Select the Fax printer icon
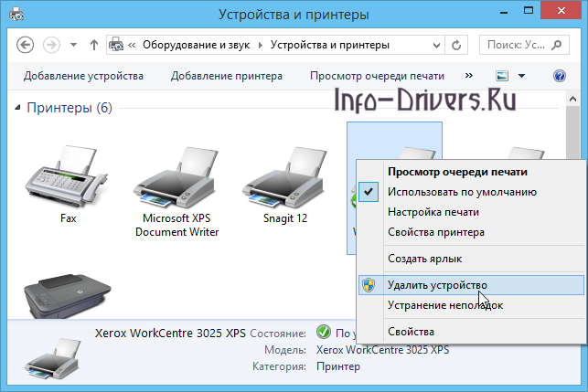 point(68,175)
